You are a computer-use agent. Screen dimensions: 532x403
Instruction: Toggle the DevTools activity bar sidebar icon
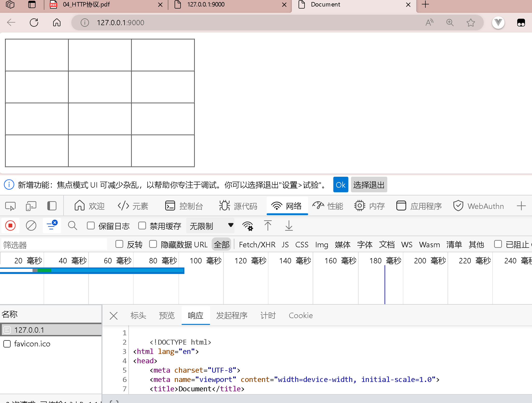click(52, 206)
